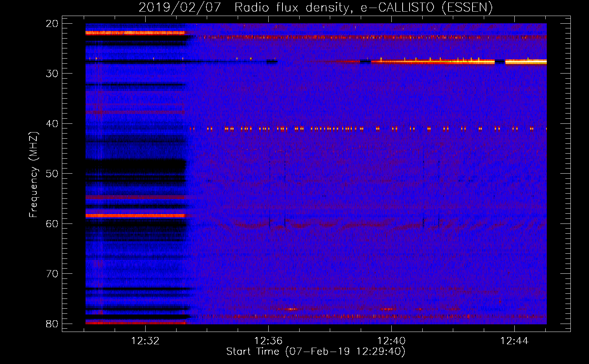
Task: Click the plot title containing e-CALLISTO (ESSEN)
Action: click(x=316, y=7)
